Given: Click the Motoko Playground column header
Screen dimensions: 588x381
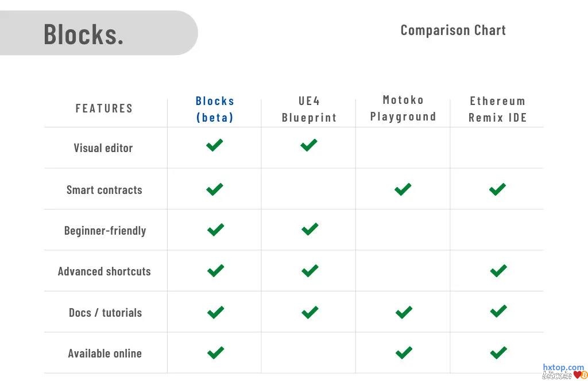Looking at the screenshot, I should click(x=403, y=108).
